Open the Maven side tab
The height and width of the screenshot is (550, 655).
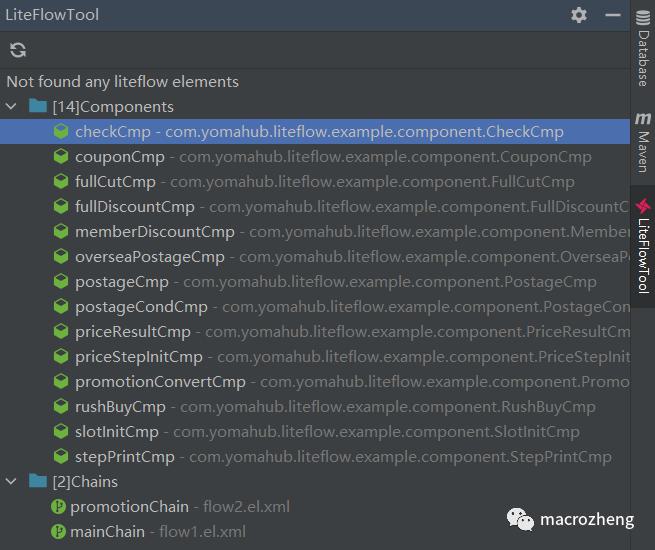tap(643, 142)
